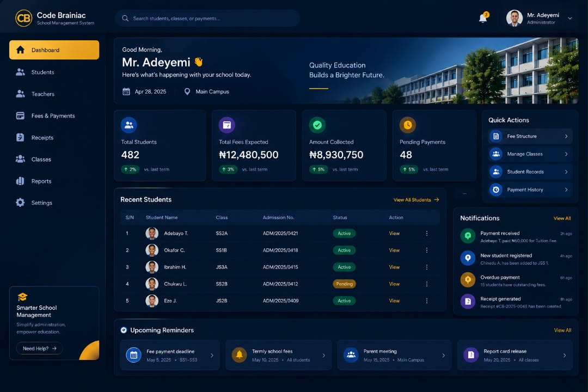This screenshot has width=588, height=392.
Task: View Adebayo T.'s student record
Action: click(394, 234)
